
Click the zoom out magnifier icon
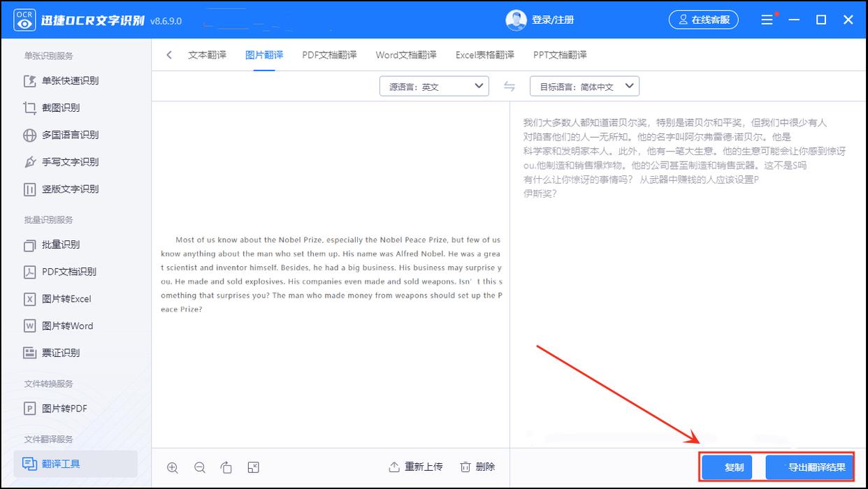(199, 467)
